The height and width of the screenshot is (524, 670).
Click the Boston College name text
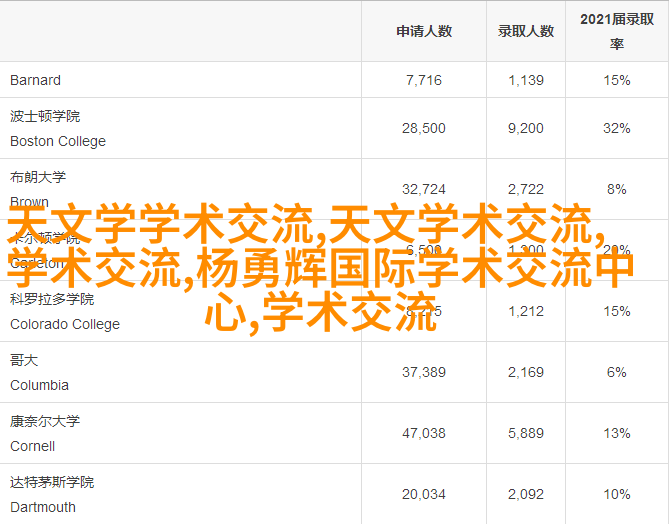58,141
